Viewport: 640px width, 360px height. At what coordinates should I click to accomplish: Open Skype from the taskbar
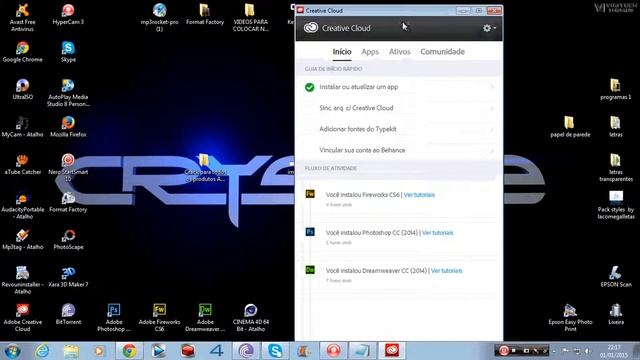coord(275,351)
